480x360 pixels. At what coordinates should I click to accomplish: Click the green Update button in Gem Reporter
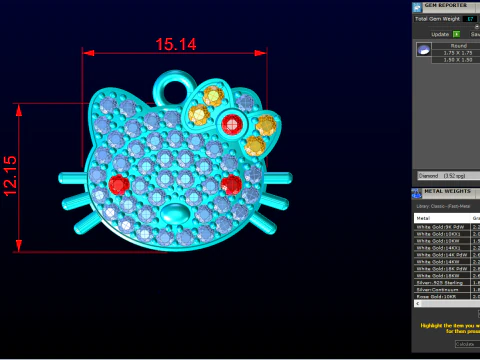[456, 34]
